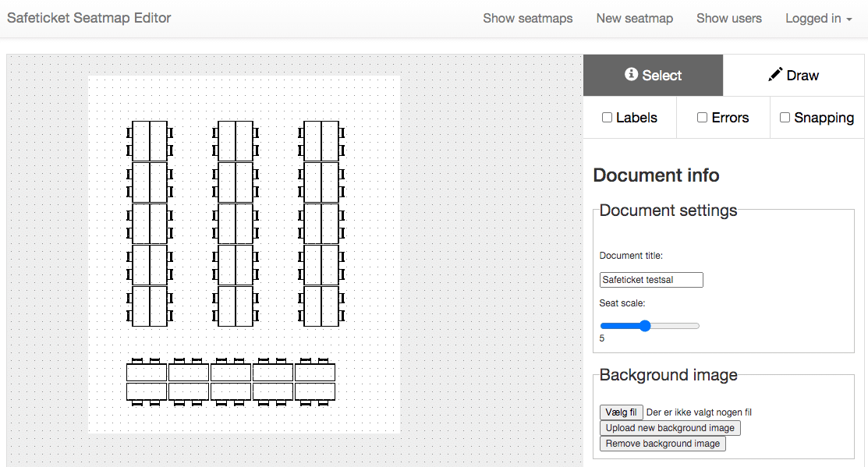
Task: Select the middle table in horizontal row
Action: point(231,382)
